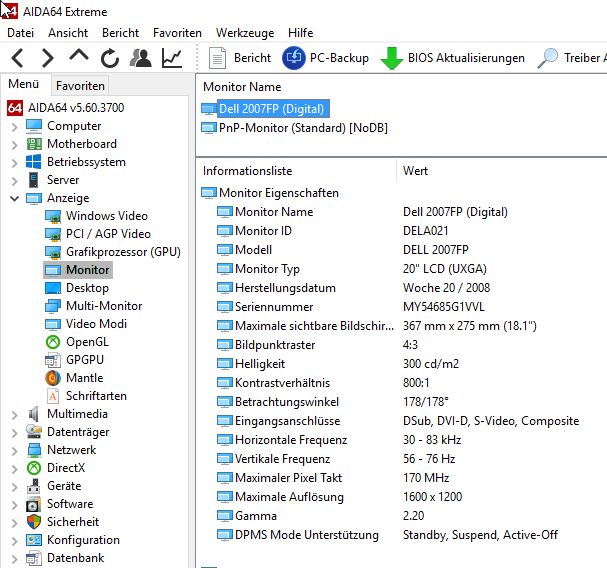Click the PC-Backup round blue icon
Viewport: 607px width, 568px height.
tap(293, 58)
